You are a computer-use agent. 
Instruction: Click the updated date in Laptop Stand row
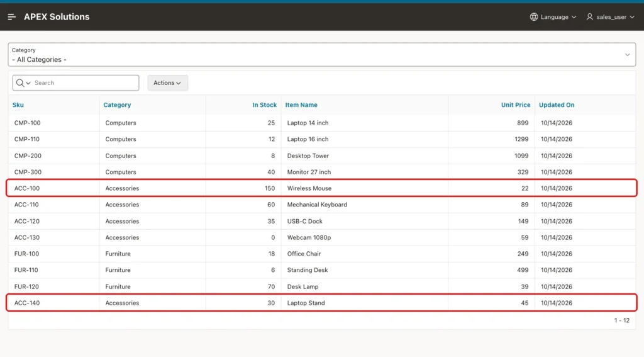coord(557,303)
